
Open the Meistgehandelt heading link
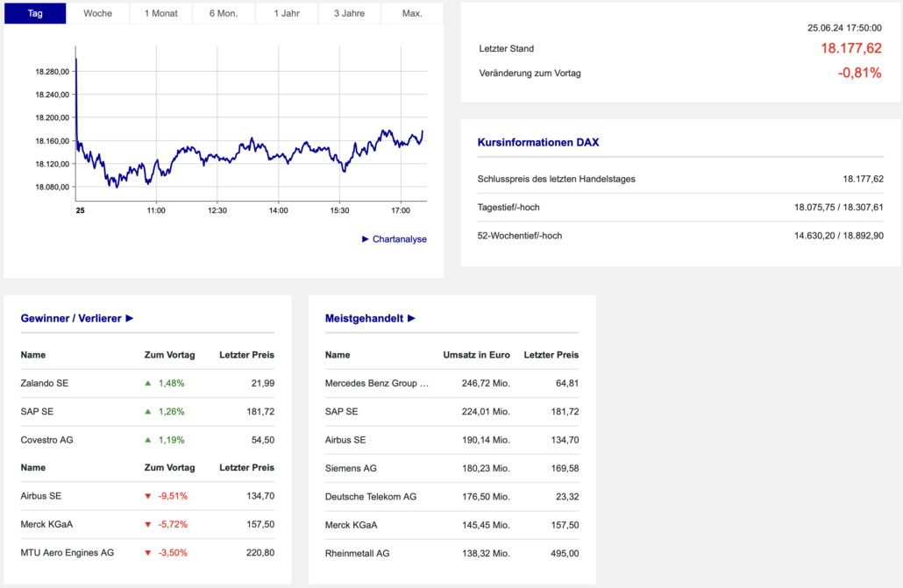click(x=364, y=319)
